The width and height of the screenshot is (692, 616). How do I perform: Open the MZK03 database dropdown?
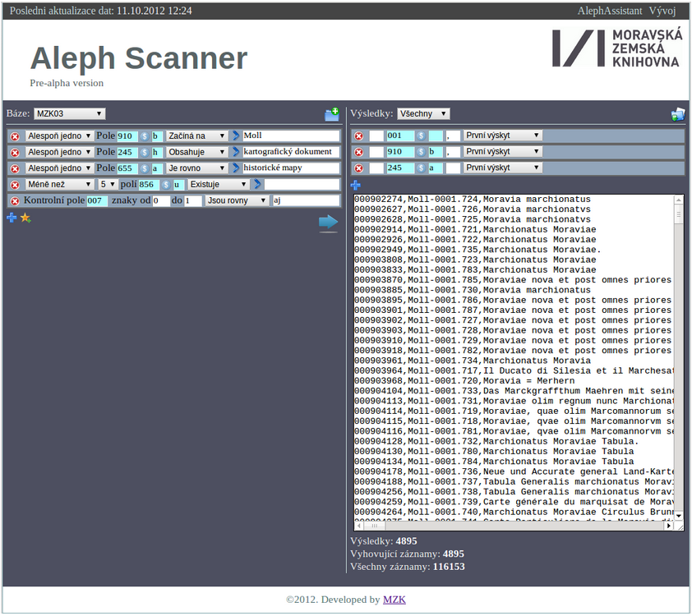click(70, 115)
